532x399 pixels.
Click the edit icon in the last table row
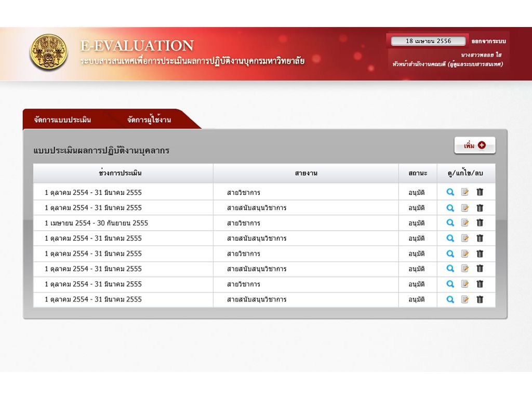pos(465,299)
